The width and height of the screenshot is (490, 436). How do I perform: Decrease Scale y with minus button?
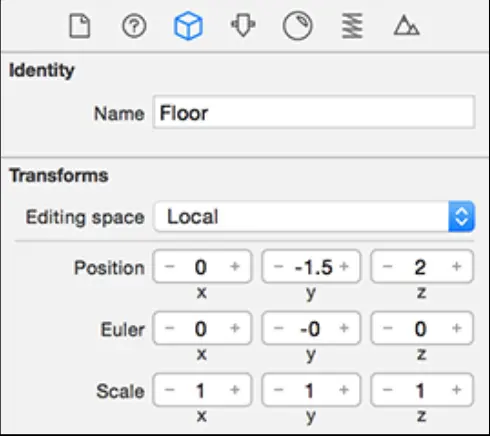pos(278,389)
